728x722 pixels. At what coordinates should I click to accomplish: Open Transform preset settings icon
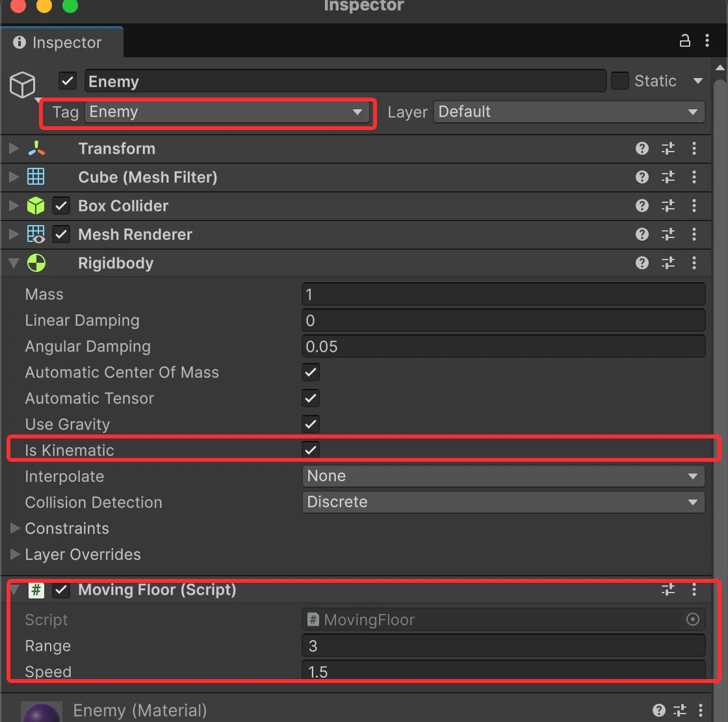pyautogui.click(x=668, y=148)
